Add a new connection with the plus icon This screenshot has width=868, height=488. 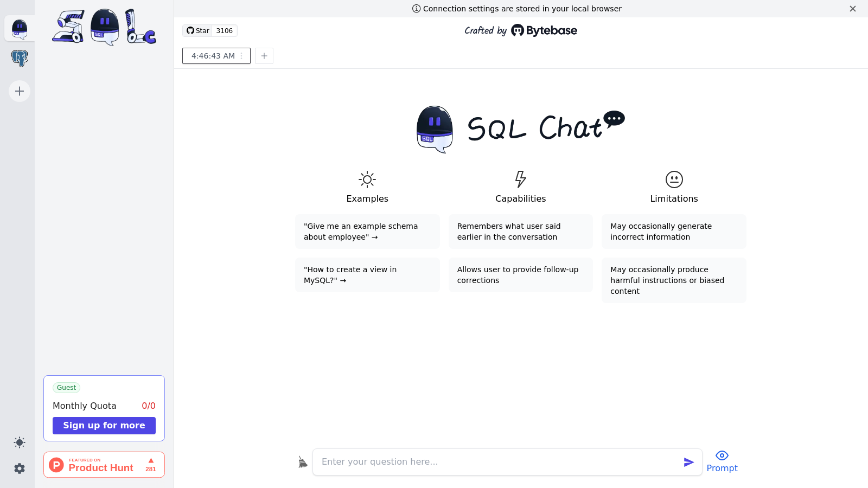[19, 91]
